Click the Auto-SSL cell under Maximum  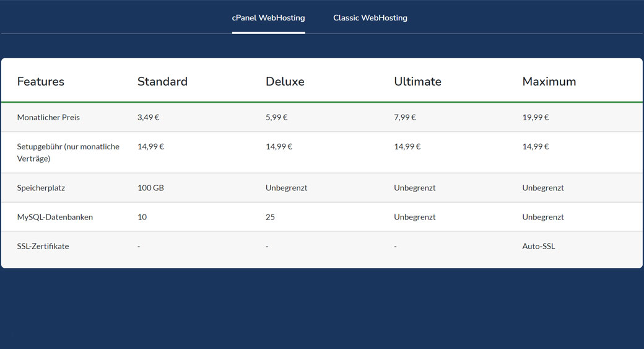coord(539,246)
